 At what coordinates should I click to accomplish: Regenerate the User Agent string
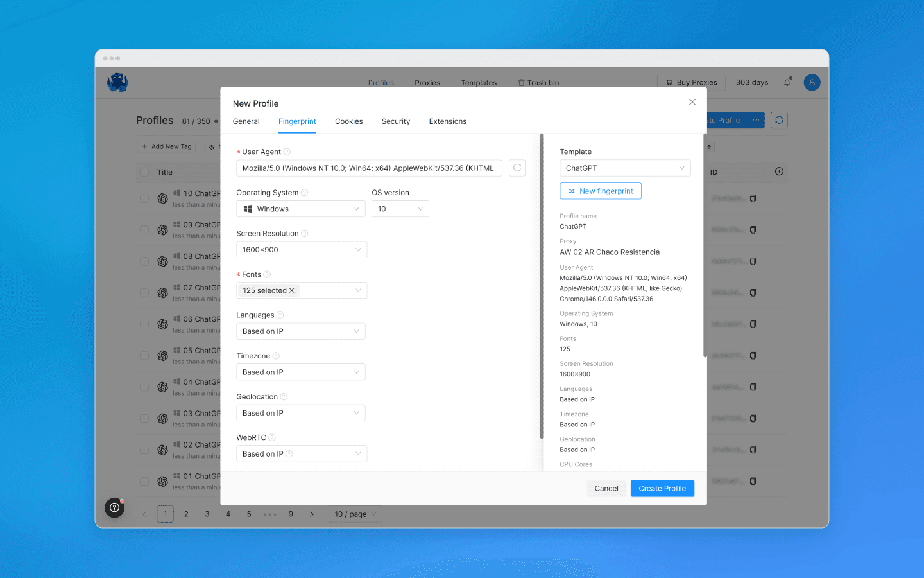point(517,168)
